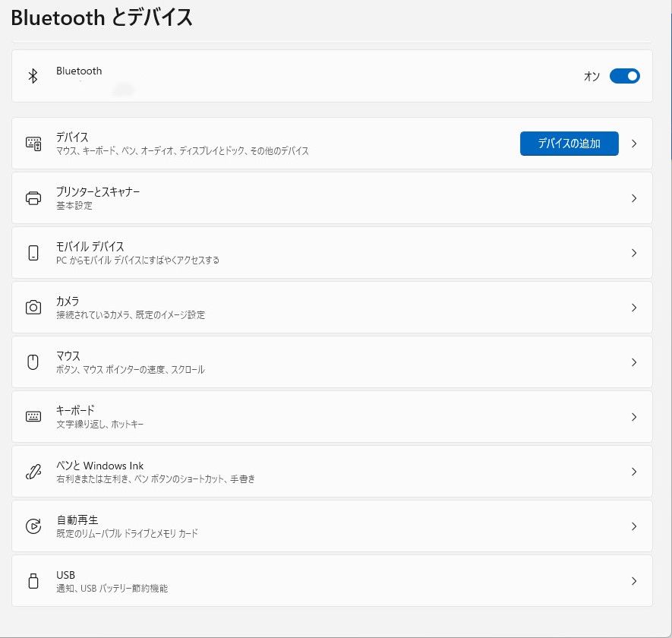Expand the カメラ row chevron
The width and height of the screenshot is (672, 638).
coord(634,308)
